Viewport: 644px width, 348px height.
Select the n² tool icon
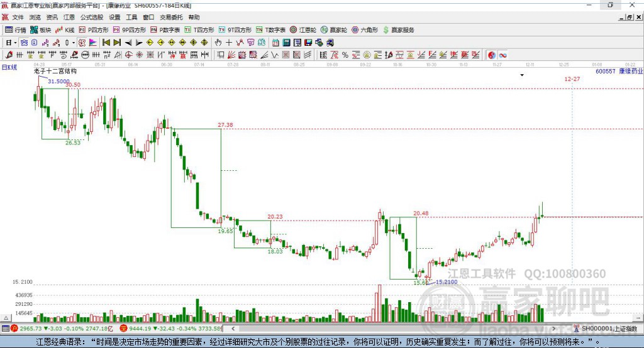107,55
